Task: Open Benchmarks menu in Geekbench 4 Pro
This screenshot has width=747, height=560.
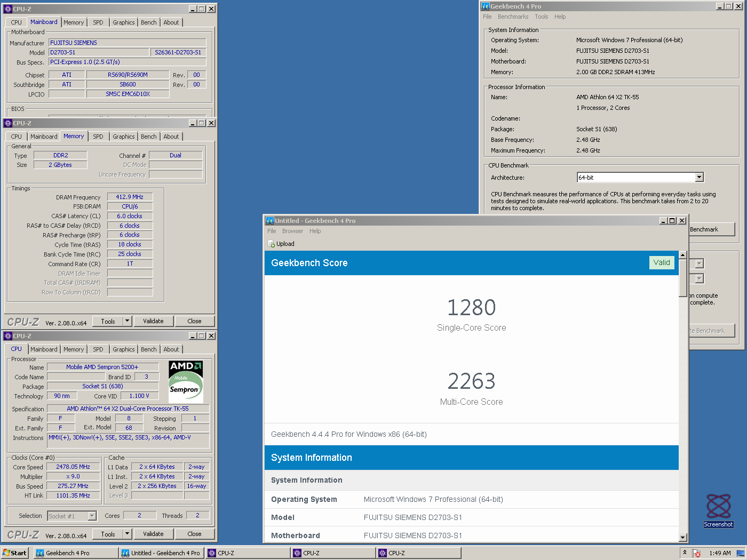Action: 513,17
